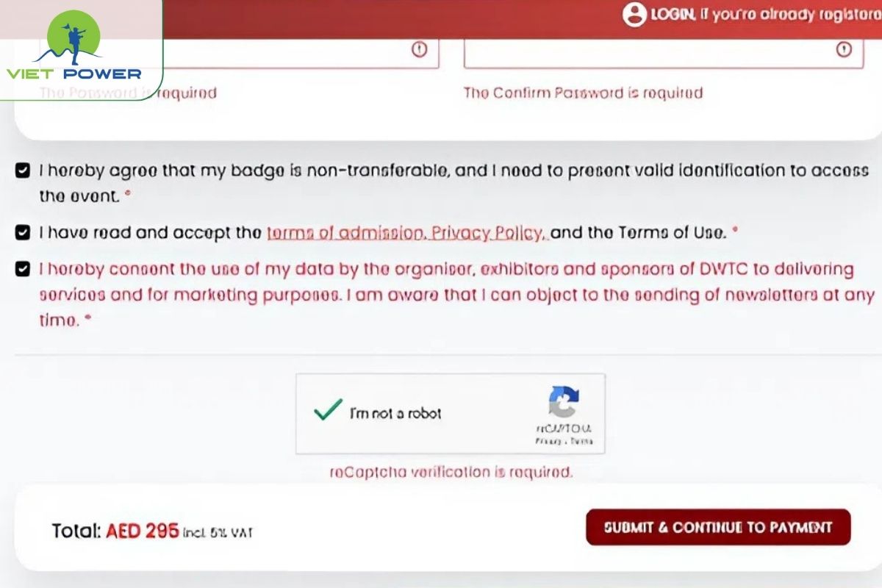Click the reCAPTCHA Privacy link
882x588 pixels.
tap(547, 442)
